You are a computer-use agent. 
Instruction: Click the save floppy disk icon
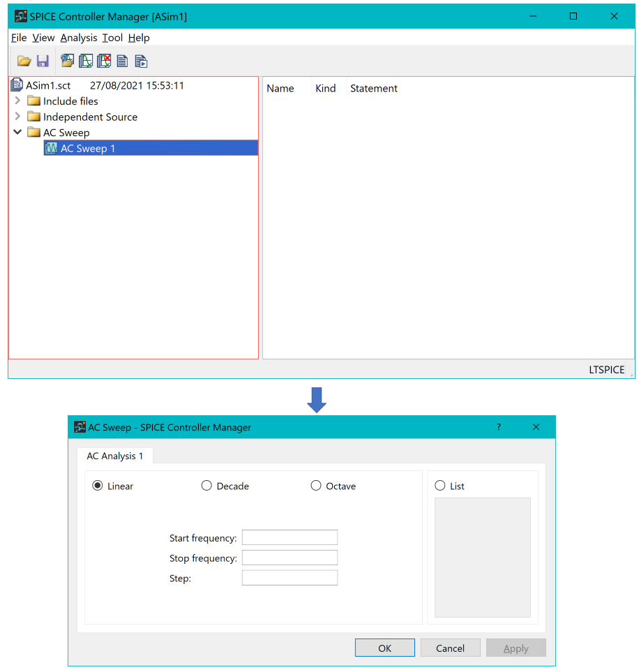click(x=43, y=61)
